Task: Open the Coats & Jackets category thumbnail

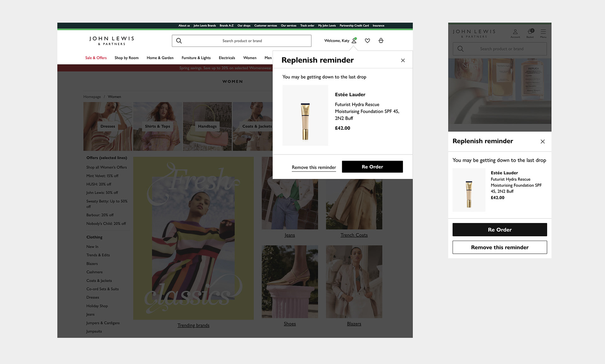Action: click(253, 126)
